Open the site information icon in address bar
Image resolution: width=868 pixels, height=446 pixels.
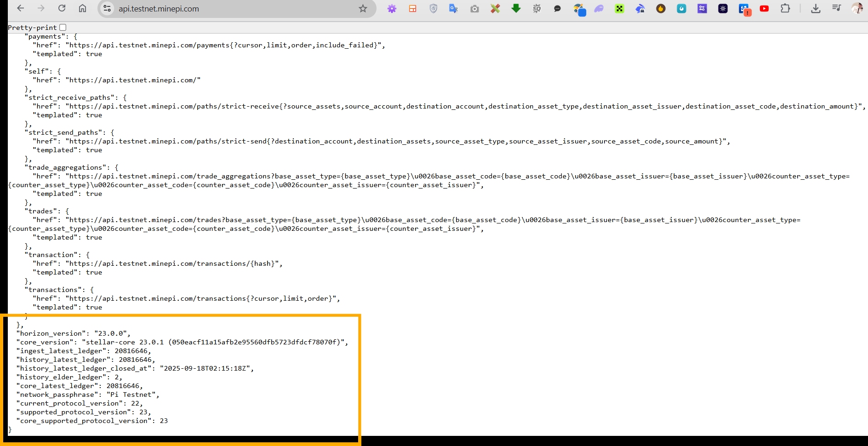pos(107,8)
